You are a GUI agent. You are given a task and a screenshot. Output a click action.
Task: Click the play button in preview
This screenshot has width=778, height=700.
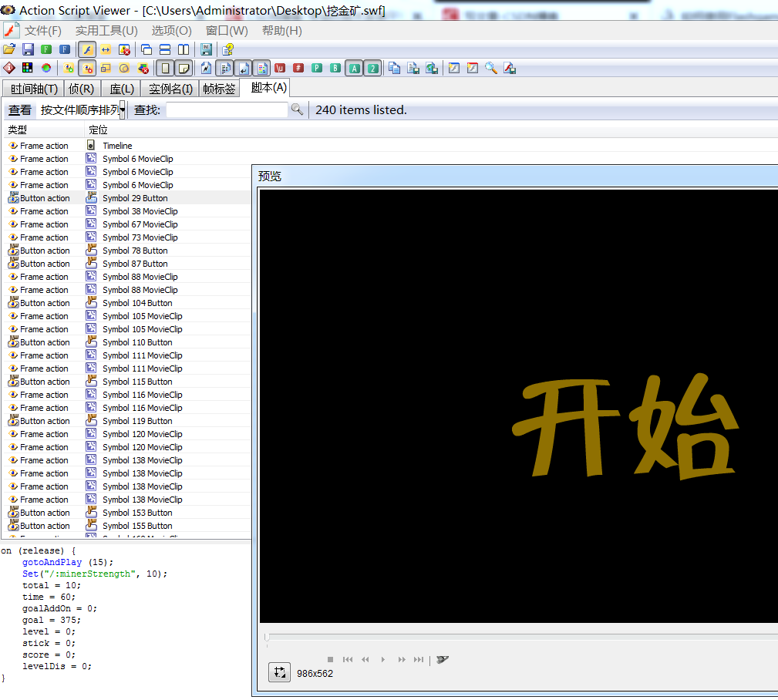point(383,659)
